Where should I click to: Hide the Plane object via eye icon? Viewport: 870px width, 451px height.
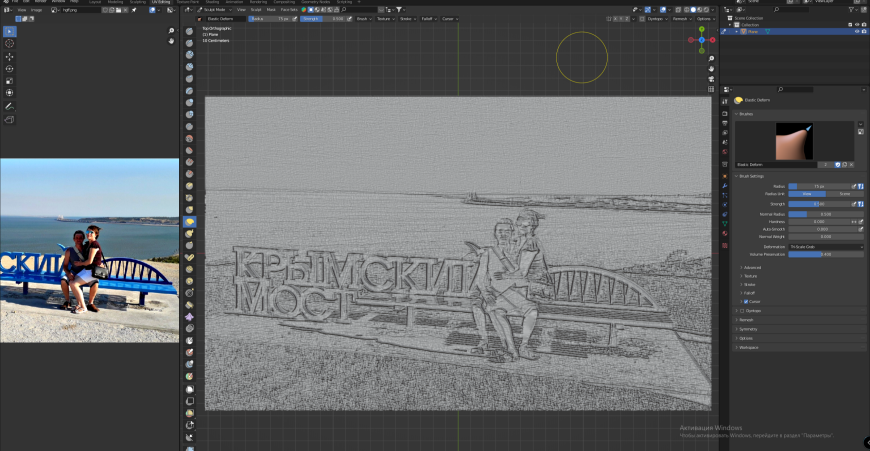(x=857, y=32)
